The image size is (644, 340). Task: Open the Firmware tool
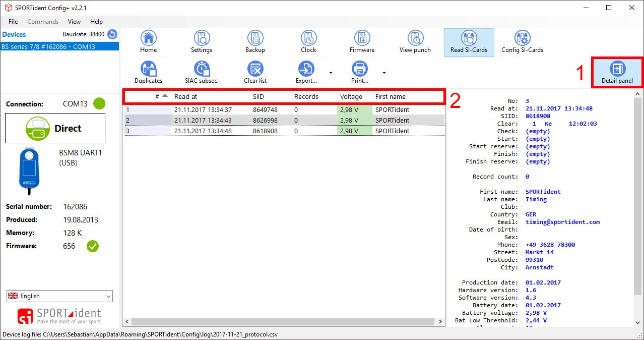[362, 41]
